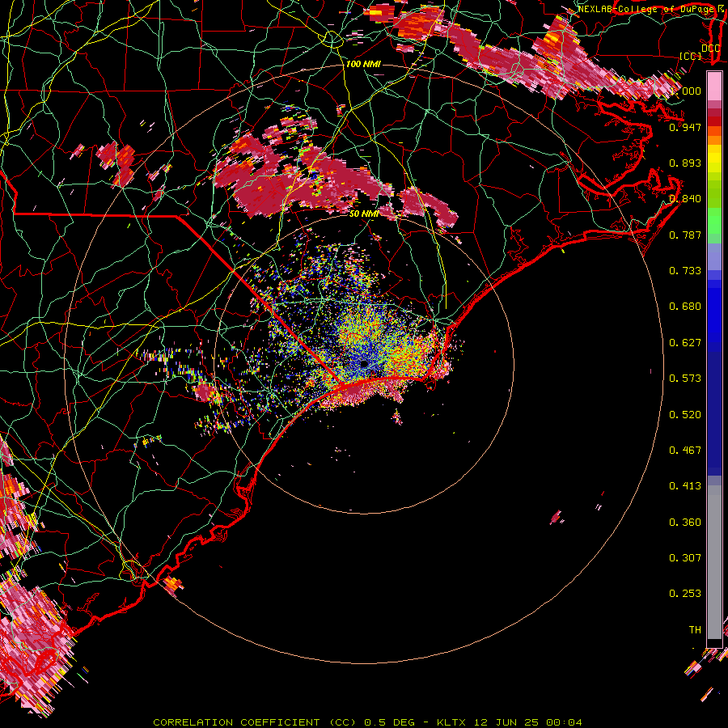
Task: Click the 0.307 color scale value
Action: pos(685,557)
